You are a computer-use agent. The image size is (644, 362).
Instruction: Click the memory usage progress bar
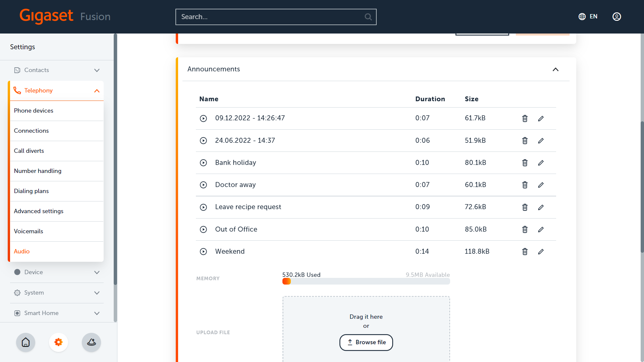(366, 282)
